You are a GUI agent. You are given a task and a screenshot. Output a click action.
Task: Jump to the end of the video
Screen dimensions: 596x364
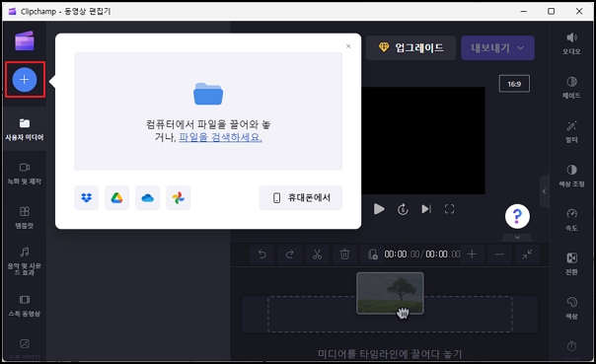click(x=426, y=209)
